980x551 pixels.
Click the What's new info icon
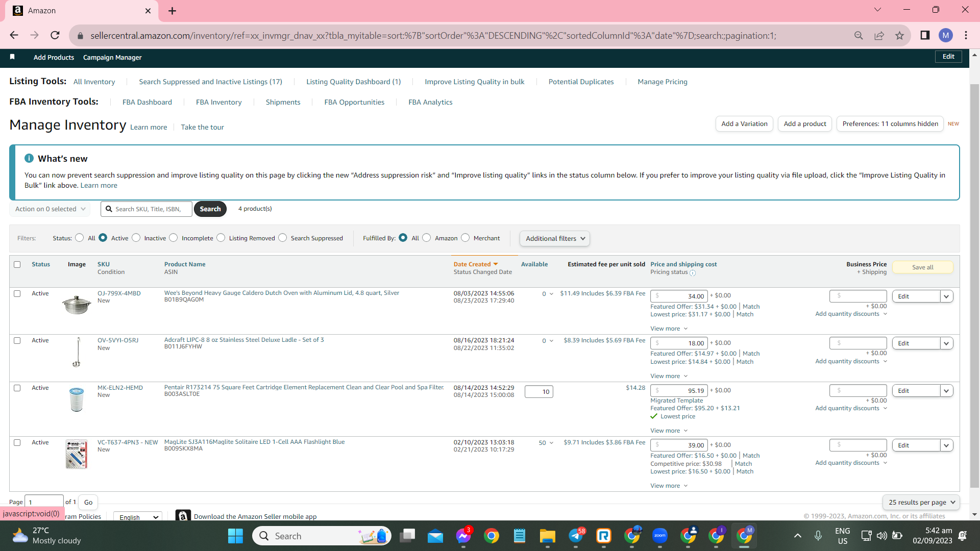click(29, 158)
